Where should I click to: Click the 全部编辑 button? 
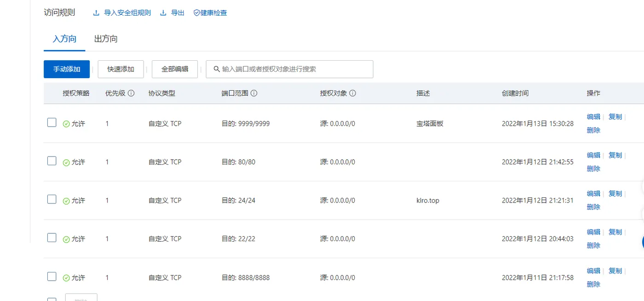click(175, 69)
